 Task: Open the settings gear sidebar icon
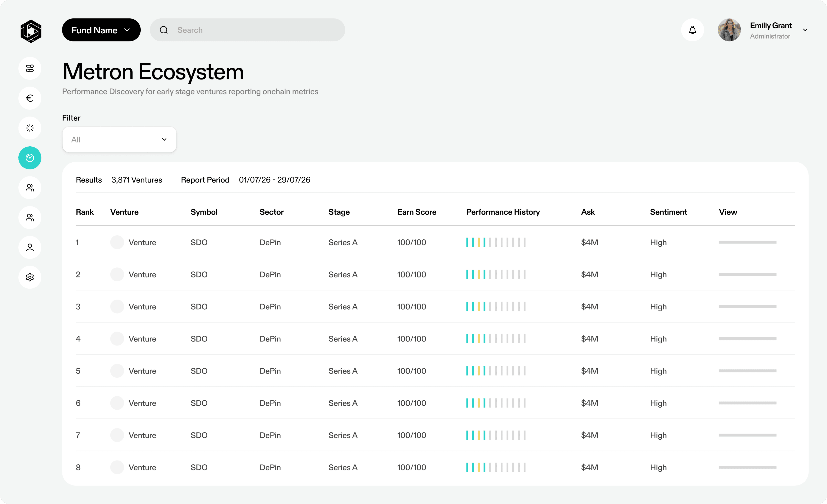click(x=30, y=277)
